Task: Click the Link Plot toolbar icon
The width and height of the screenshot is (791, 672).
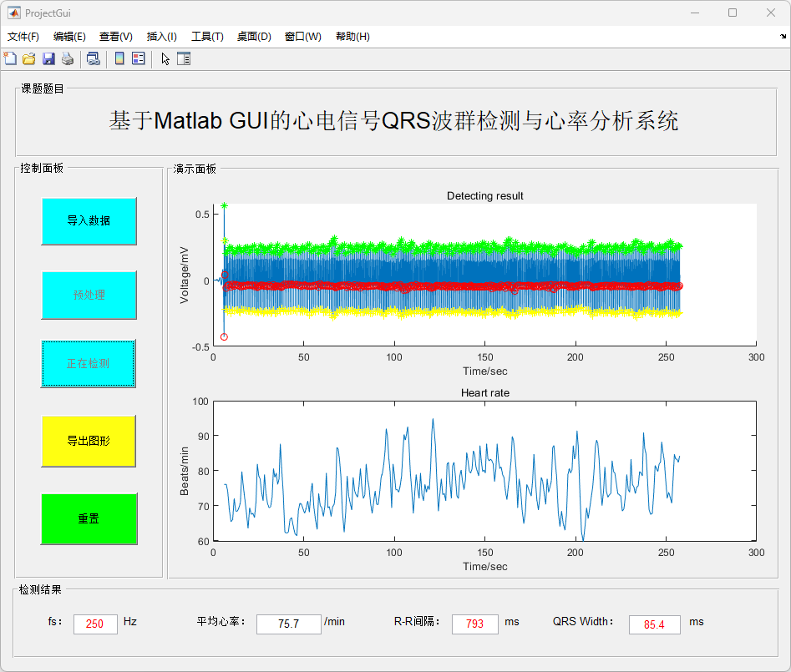Action: click(x=94, y=58)
